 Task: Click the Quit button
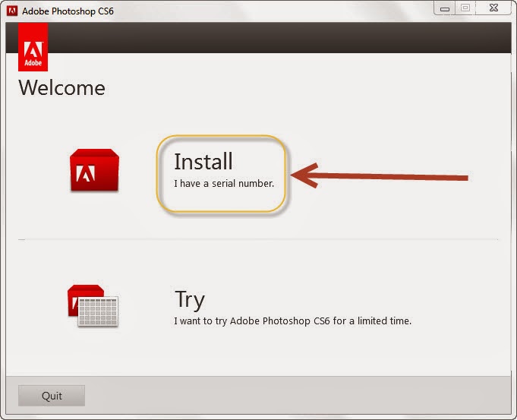(x=52, y=396)
